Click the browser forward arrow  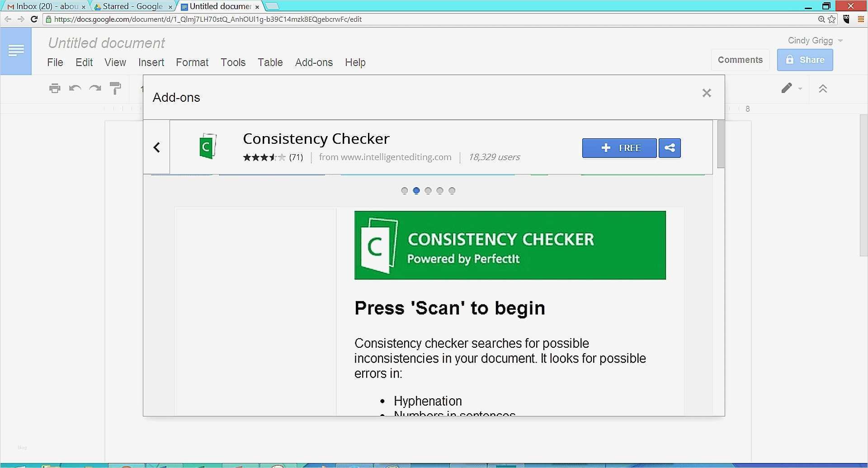21,19
